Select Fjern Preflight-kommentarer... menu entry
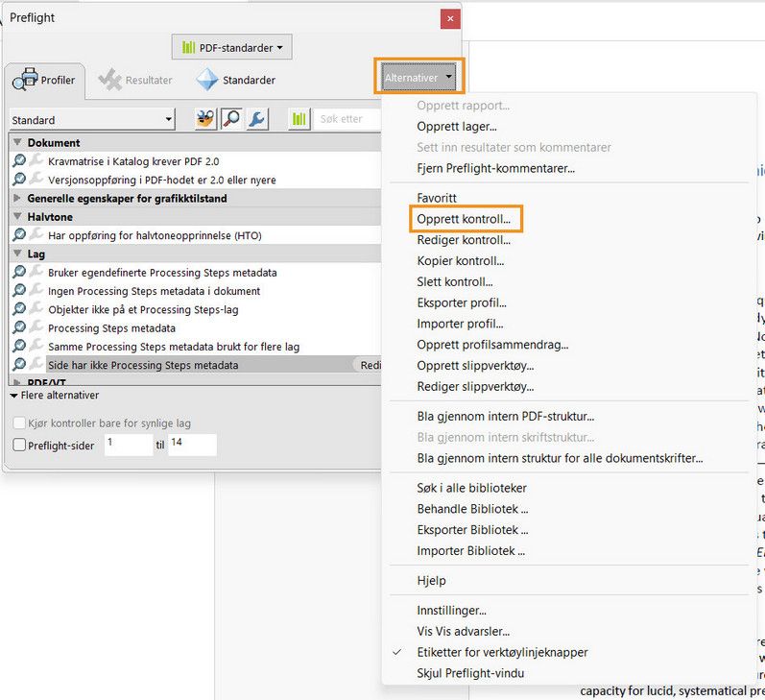 [495, 168]
